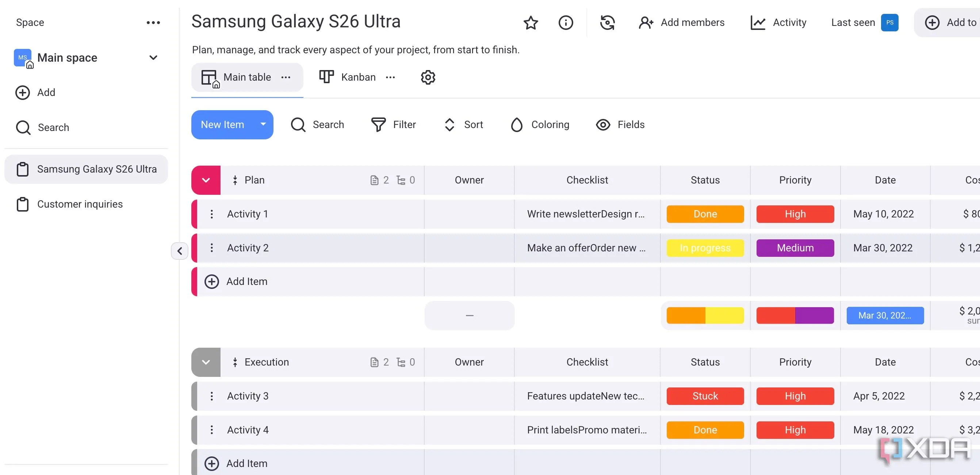
Task: Click Execution group items count icon
Action: pos(374,362)
